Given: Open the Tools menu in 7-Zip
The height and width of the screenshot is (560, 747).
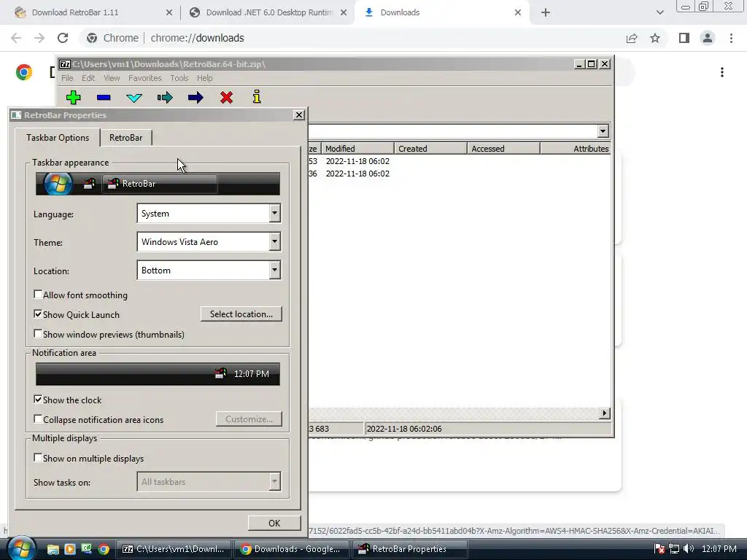Looking at the screenshot, I should tap(179, 78).
